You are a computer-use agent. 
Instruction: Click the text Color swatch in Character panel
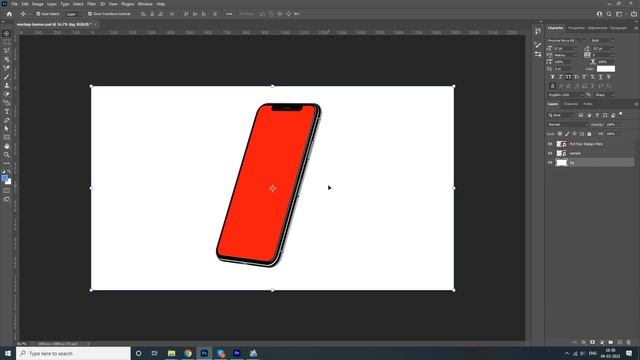click(x=606, y=69)
